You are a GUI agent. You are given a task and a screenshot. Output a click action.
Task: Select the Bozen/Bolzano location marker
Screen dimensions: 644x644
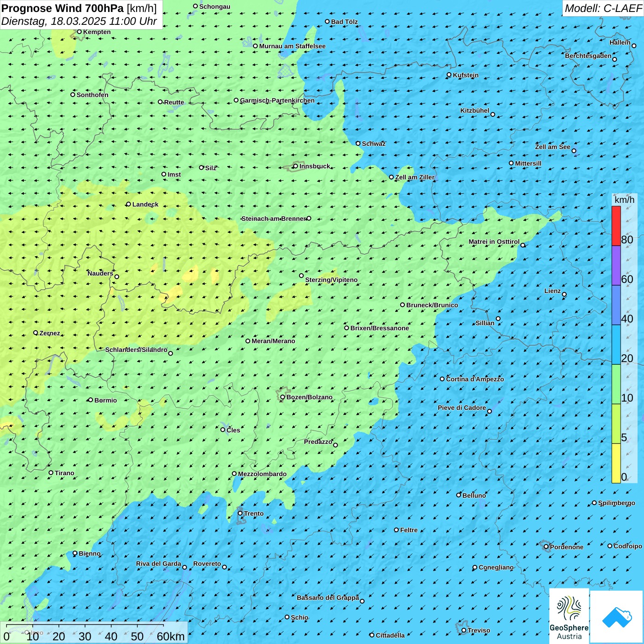click(283, 397)
